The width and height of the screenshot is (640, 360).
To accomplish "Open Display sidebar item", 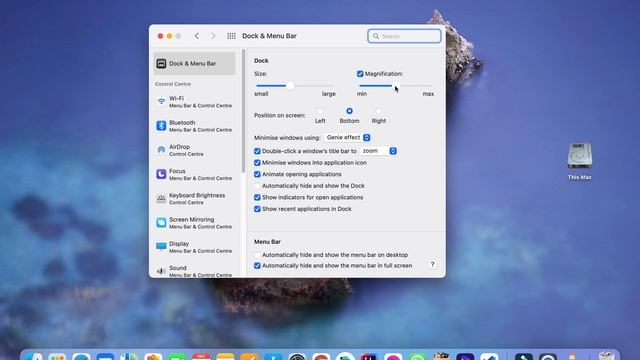I will pos(194,247).
